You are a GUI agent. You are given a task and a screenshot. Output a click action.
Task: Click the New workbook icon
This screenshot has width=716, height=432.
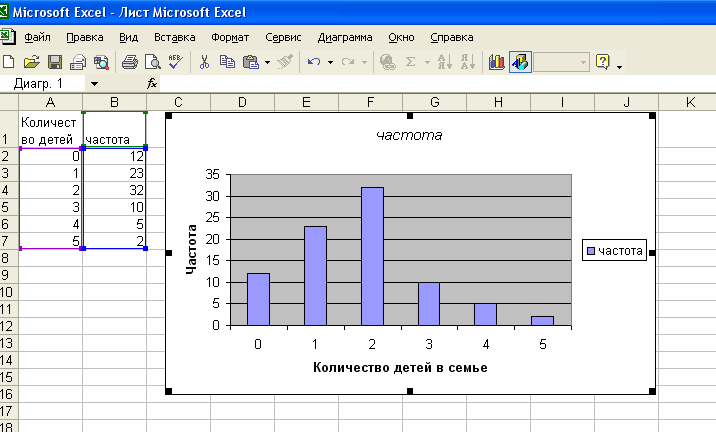click(x=9, y=62)
